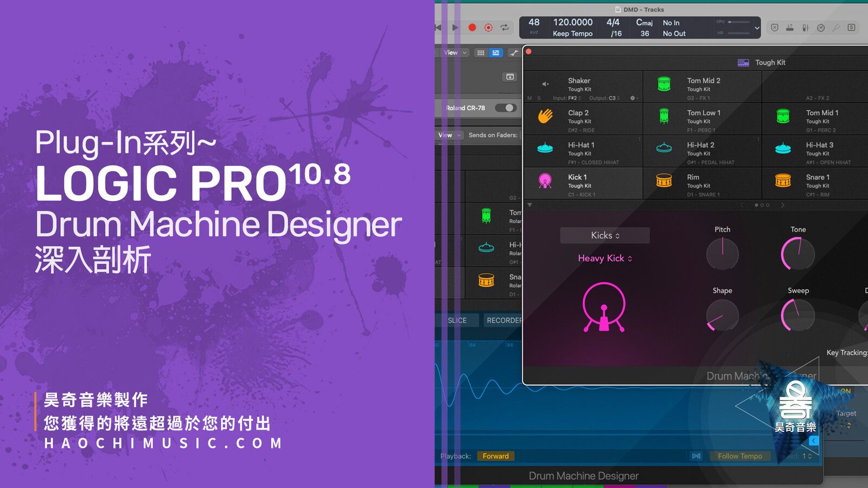Toggle the Solo S button in control bar
The image size is (868, 488).
852,28
